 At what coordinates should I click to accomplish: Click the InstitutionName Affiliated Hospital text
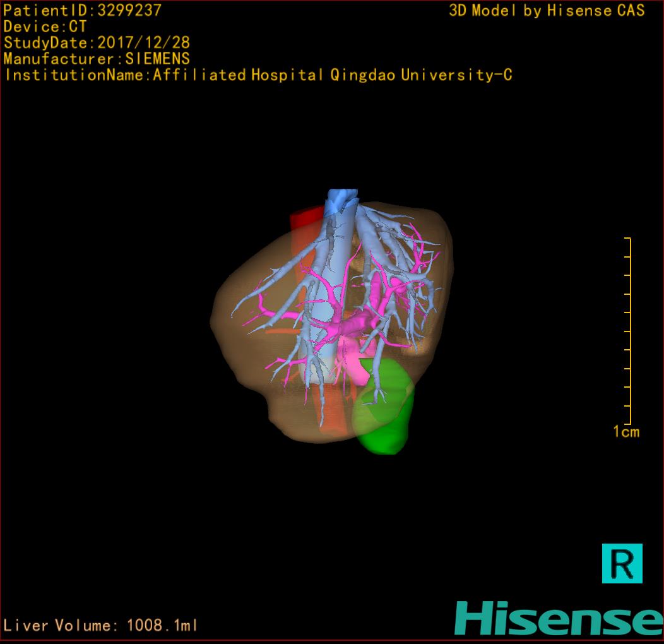pyautogui.click(x=258, y=75)
